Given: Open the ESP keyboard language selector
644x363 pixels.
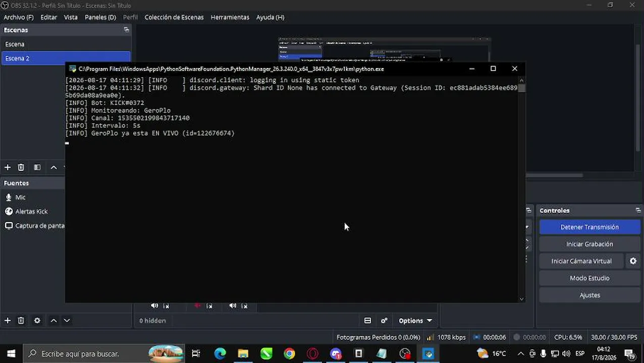Looking at the screenshot, I should tap(580, 354).
